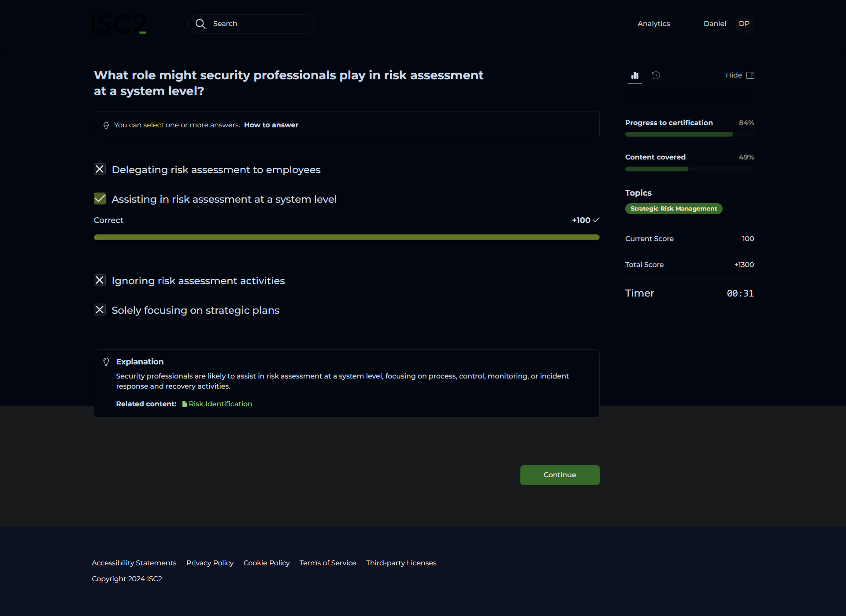
Task: Open the Risk Identification related content link
Action: click(220, 404)
